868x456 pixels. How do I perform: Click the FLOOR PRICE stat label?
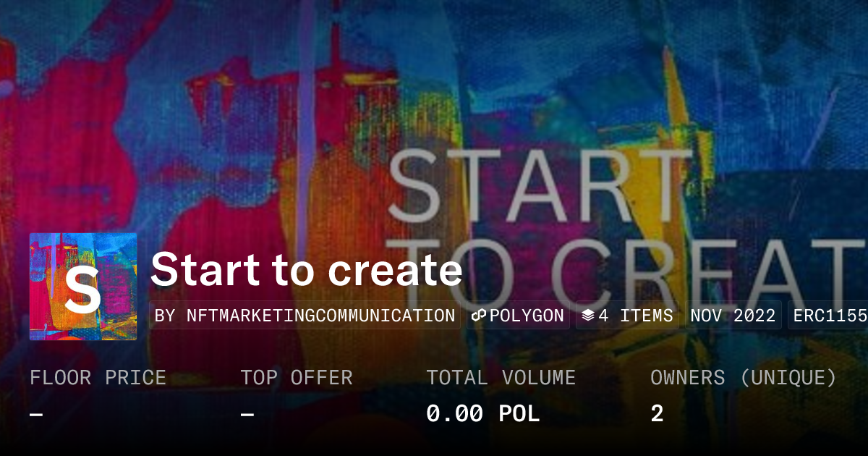click(x=98, y=378)
